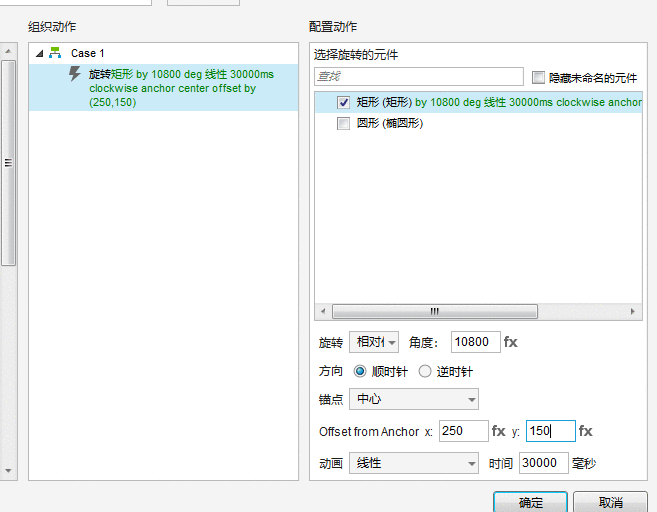Click right arrow of horizontal scrollbar
Screen dimensions: 657x512
[x=633, y=311]
